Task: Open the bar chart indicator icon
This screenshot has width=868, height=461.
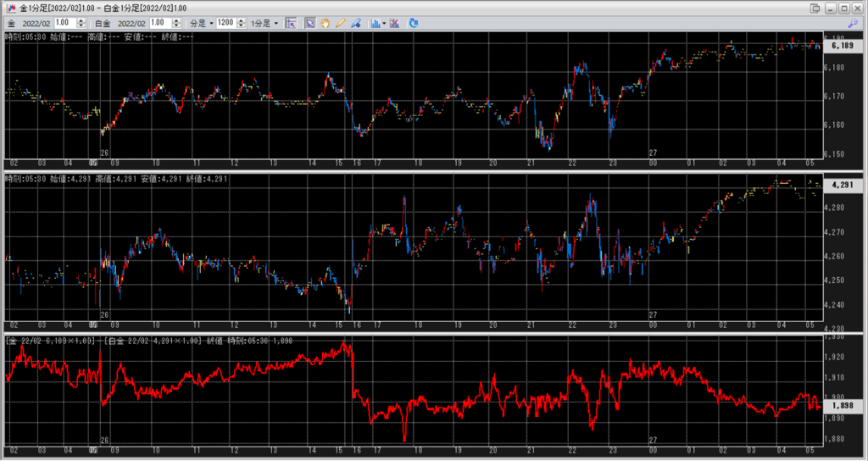Action: [x=375, y=23]
